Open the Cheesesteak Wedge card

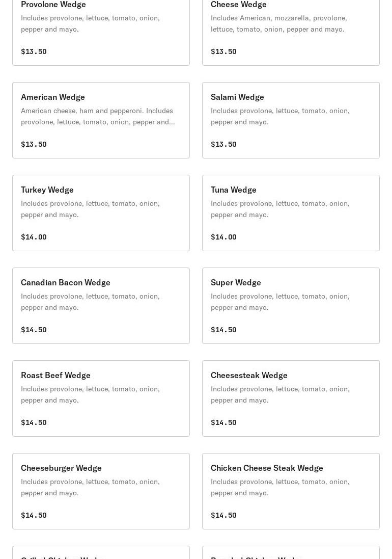click(291, 398)
